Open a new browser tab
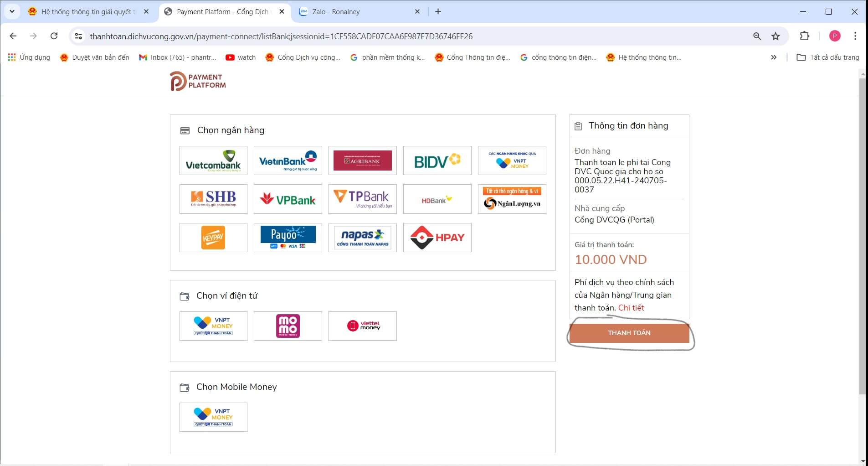The height and width of the screenshot is (466, 868). [x=438, y=12]
